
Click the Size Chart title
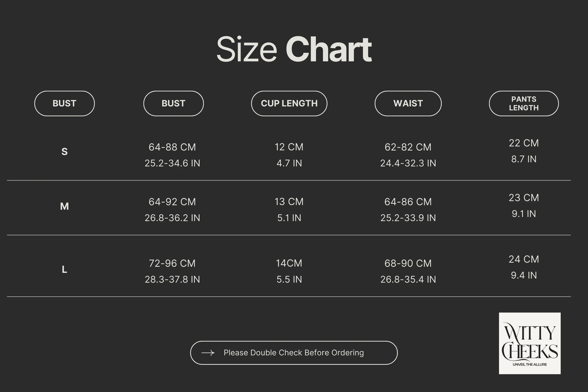pos(294,49)
